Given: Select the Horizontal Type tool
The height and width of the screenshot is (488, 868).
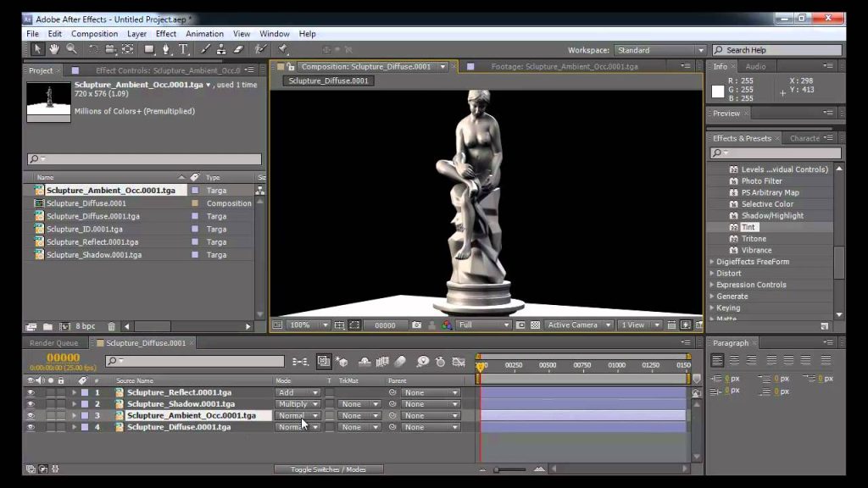Looking at the screenshot, I should [x=183, y=49].
